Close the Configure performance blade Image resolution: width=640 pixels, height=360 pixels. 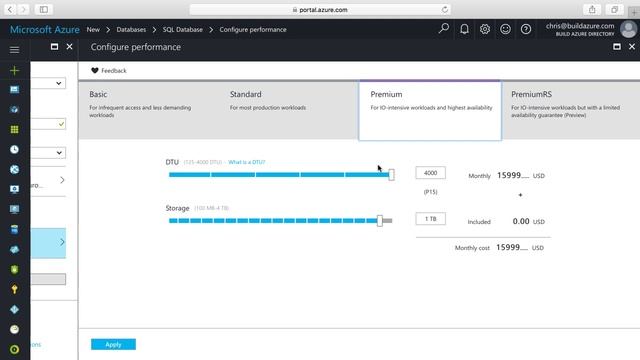point(632,47)
